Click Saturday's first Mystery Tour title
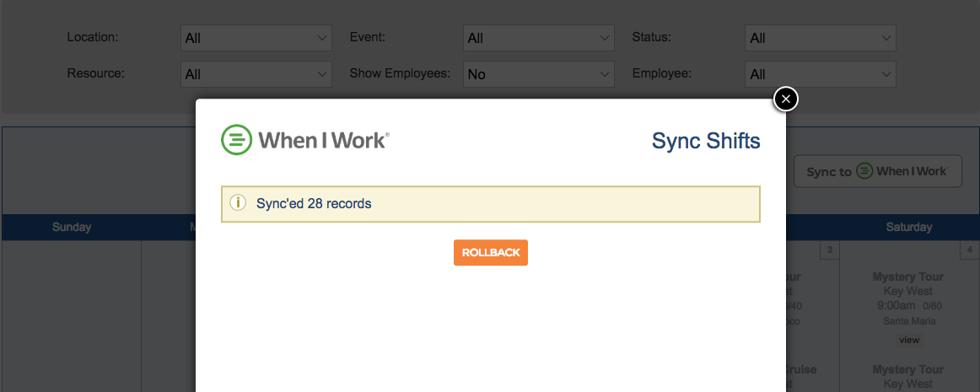This screenshot has width=980, height=392. [x=908, y=277]
